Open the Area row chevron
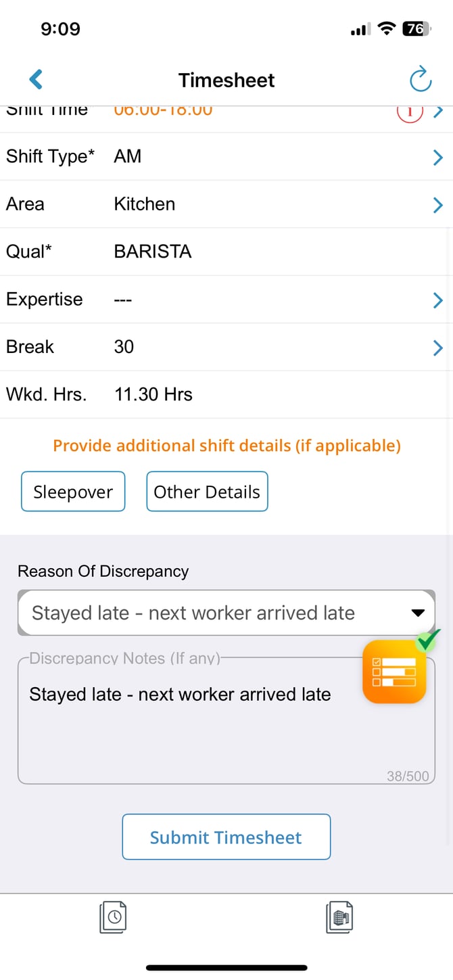Viewport: 453px width, 980px height. pyautogui.click(x=437, y=205)
